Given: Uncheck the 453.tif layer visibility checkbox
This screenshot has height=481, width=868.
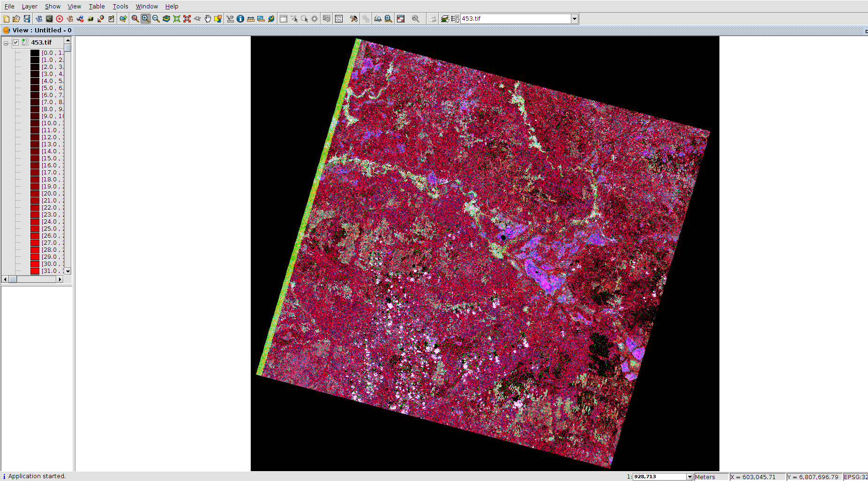Looking at the screenshot, I should [16, 43].
